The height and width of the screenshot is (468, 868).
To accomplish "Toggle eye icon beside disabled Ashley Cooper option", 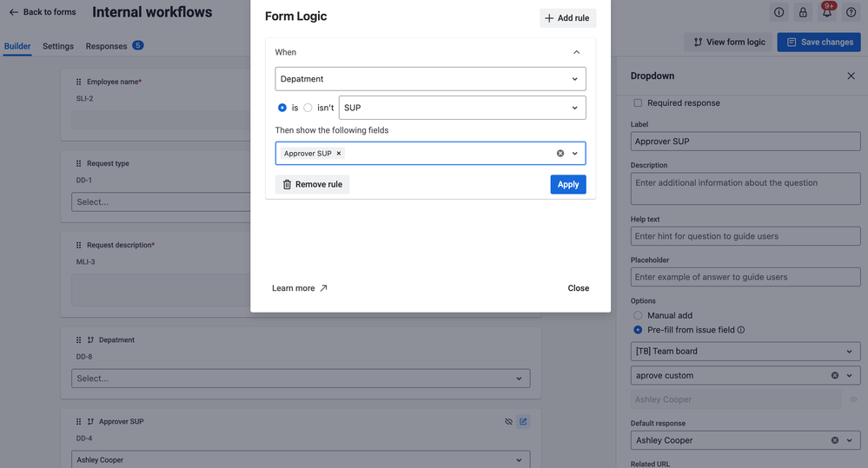I will (x=853, y=399).
